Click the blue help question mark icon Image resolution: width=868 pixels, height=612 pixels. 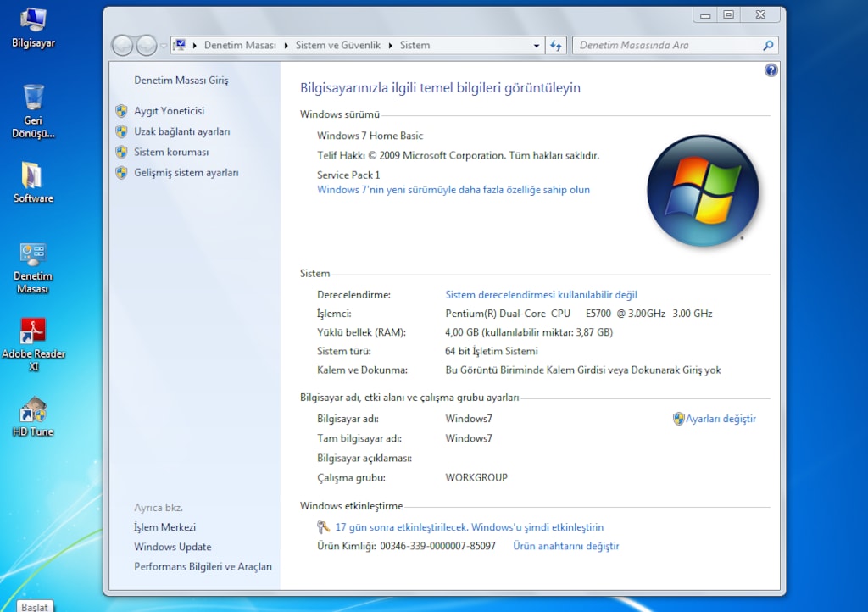771,70
